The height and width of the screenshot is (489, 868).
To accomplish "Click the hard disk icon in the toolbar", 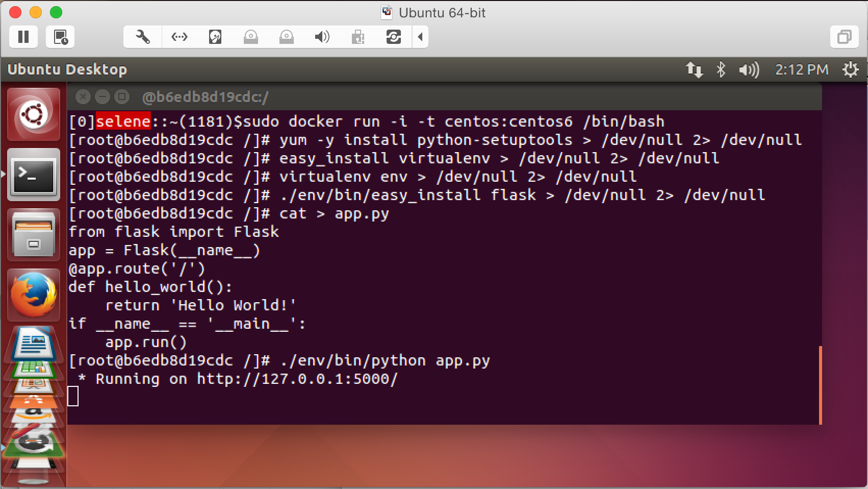I will [x=214, y=37].
